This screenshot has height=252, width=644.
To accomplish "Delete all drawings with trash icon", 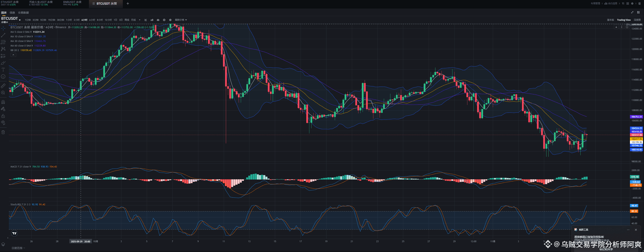I will click(x=3, y=132).
